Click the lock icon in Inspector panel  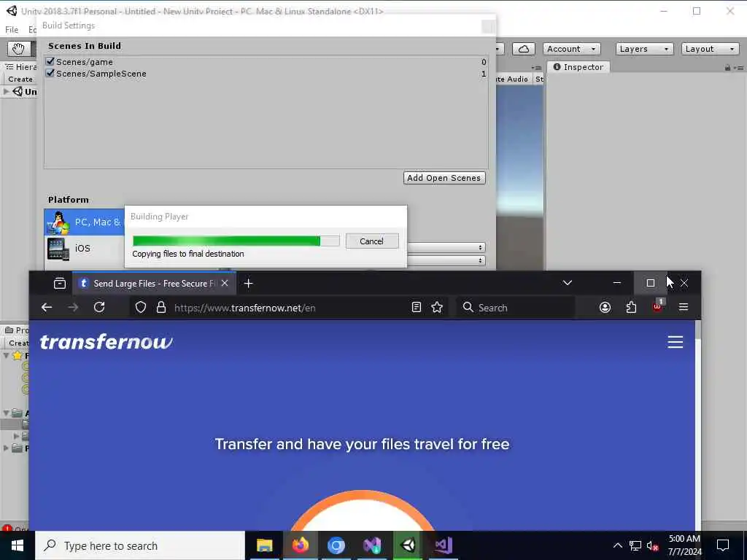[727, 68]
